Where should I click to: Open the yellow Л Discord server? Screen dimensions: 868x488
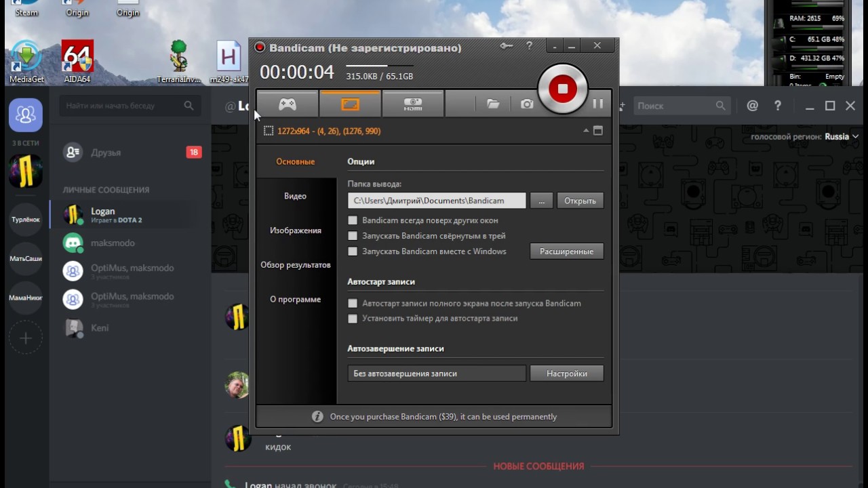click(26, 171)
